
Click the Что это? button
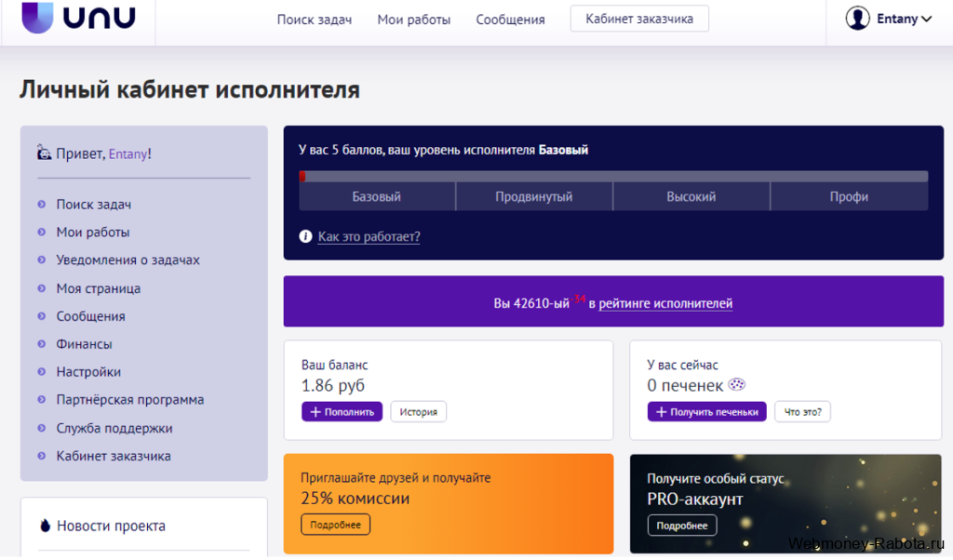click(x=802, y=412)
